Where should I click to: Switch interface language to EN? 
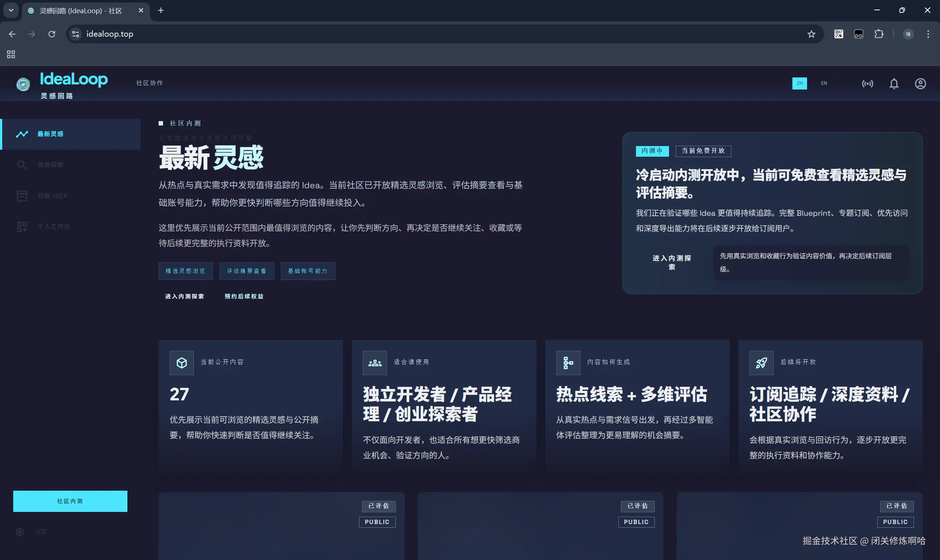point(824,83)
